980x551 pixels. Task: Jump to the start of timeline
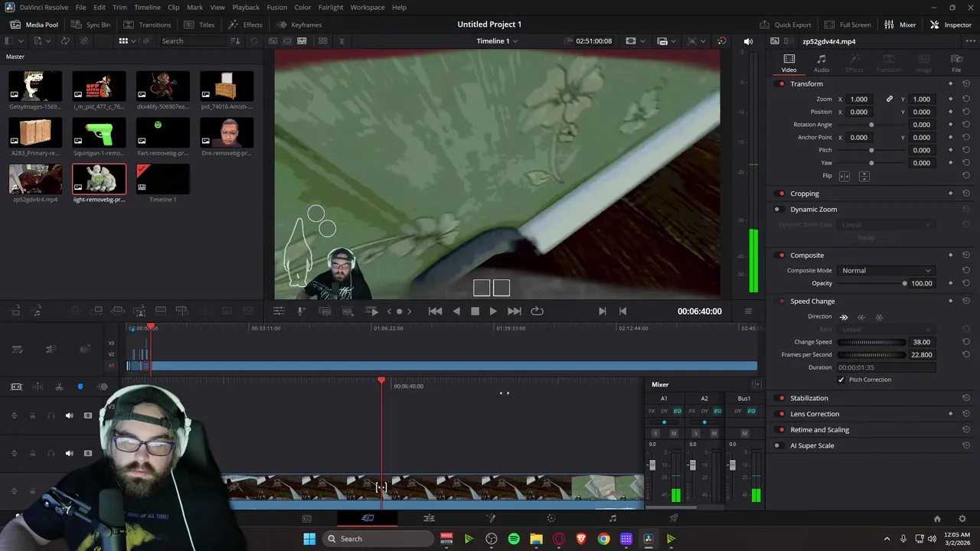pyautogui.click(x=435, y=311)
